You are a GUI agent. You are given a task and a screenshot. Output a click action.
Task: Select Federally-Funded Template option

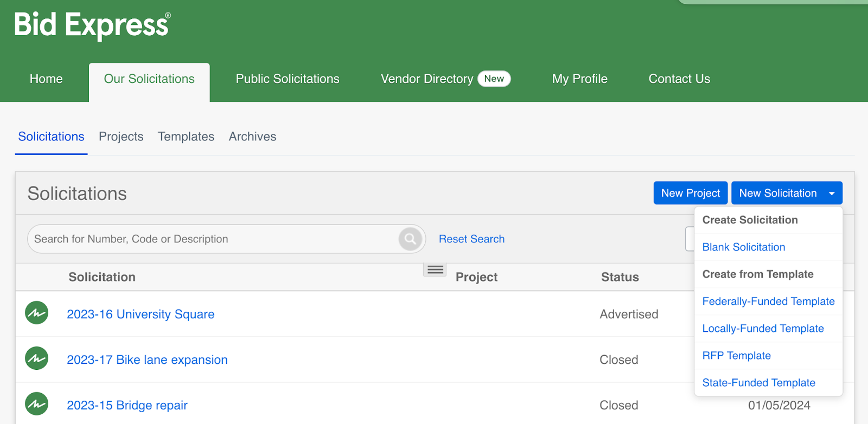pyautogui.click(x=768, y=301)
